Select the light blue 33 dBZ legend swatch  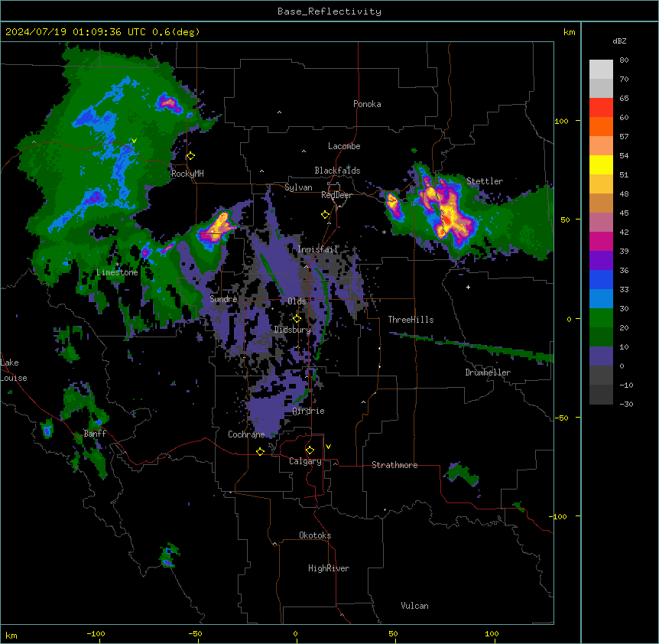tap(601, 299)
